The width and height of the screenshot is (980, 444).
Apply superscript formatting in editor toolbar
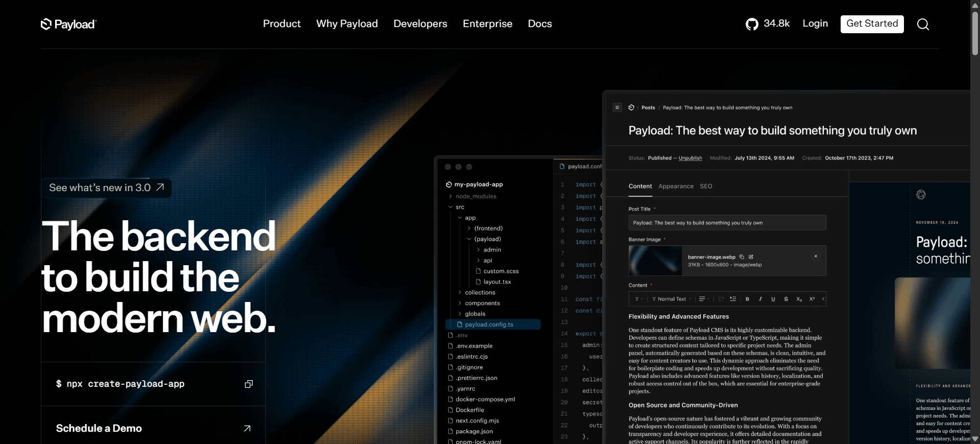[812, 299]
